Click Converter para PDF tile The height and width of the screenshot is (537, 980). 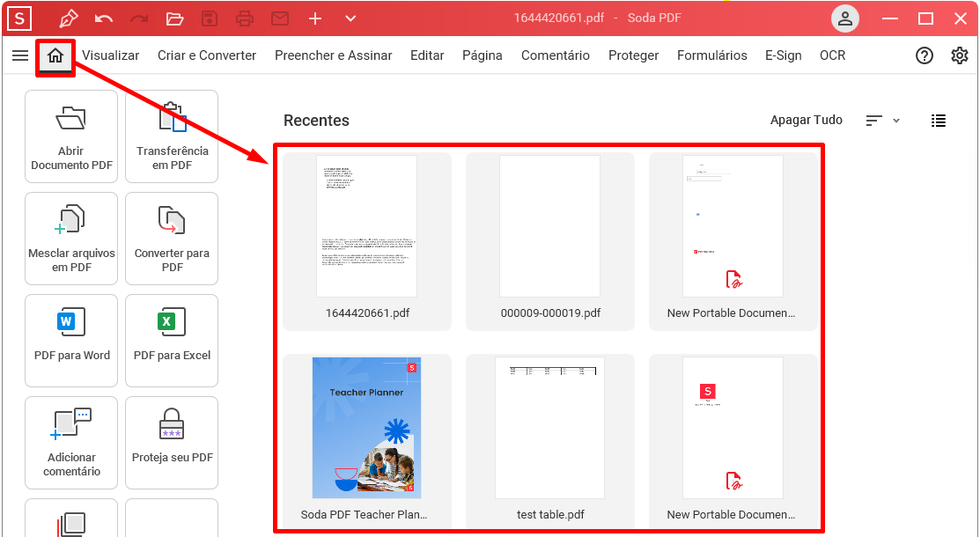pos(172,239)
